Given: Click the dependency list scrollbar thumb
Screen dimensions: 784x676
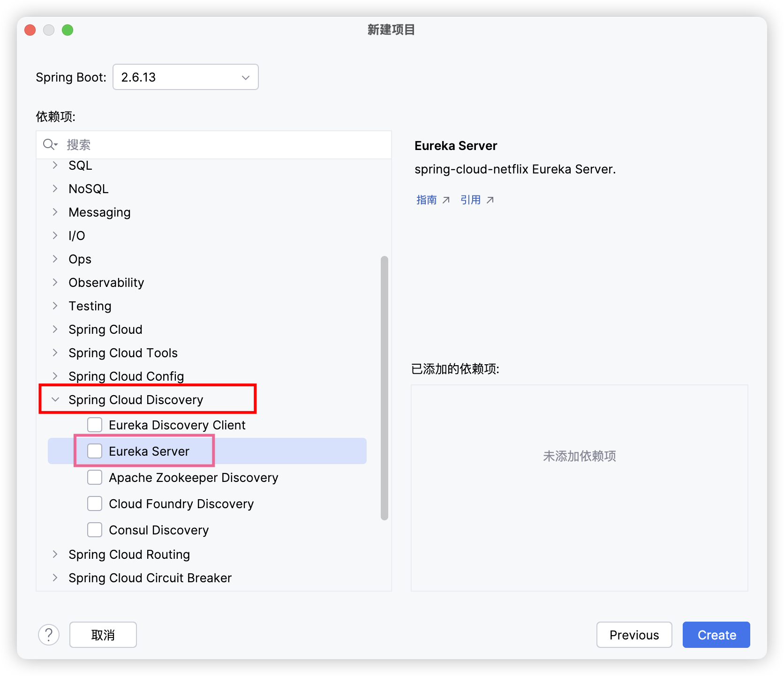Looking at the screenshot, I should pyautogui.click(x=384, y=388).
